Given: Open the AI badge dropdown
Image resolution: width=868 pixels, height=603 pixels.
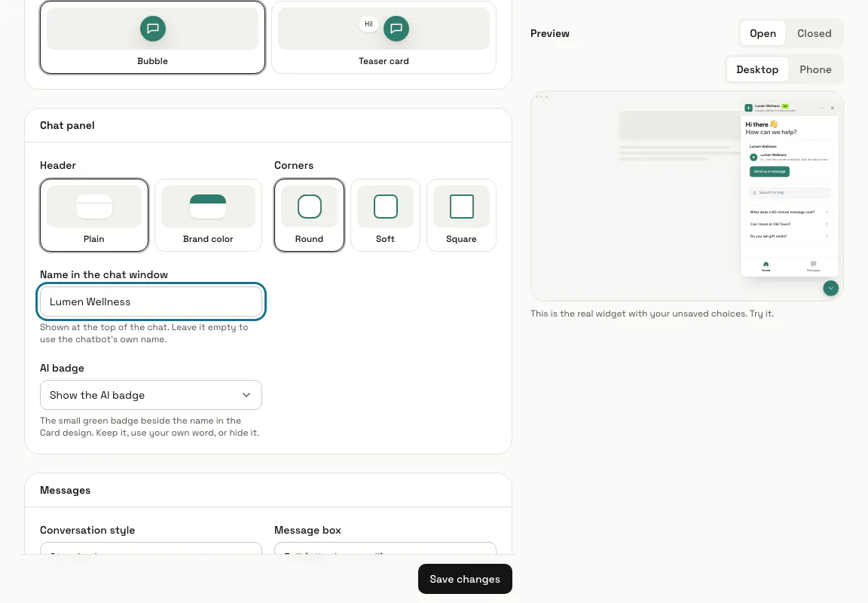Looking at the screenshot, I should point(151,395).
